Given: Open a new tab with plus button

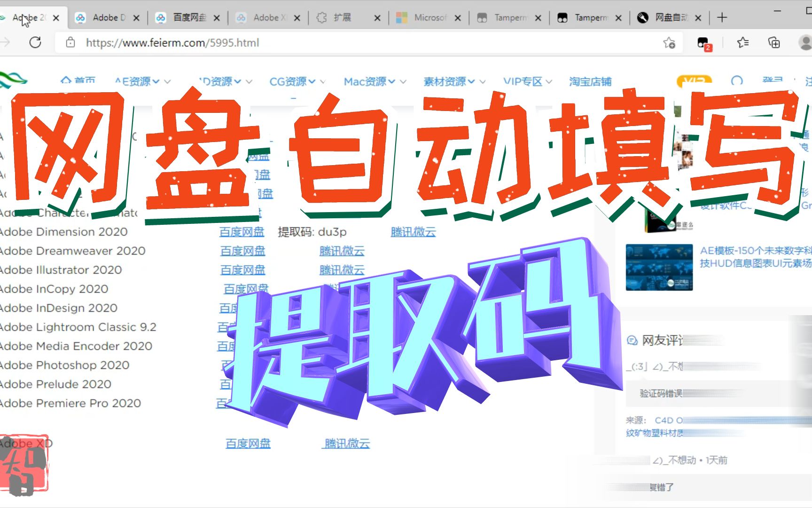Looking at the screenshot, I should [722, 18].
